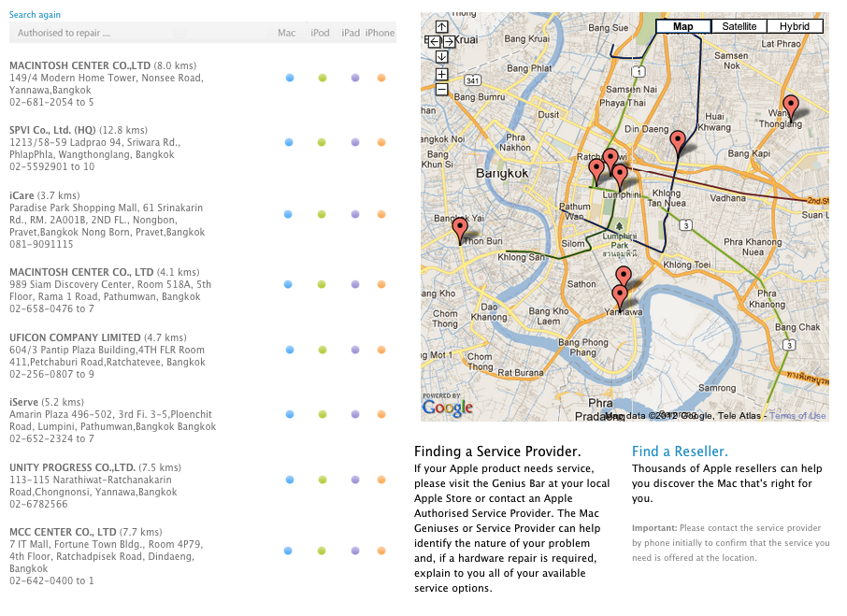This screenshot has height=616, width=847.
Task: Click phone number 02-642-0400 to 1
Action: [51, 580]
